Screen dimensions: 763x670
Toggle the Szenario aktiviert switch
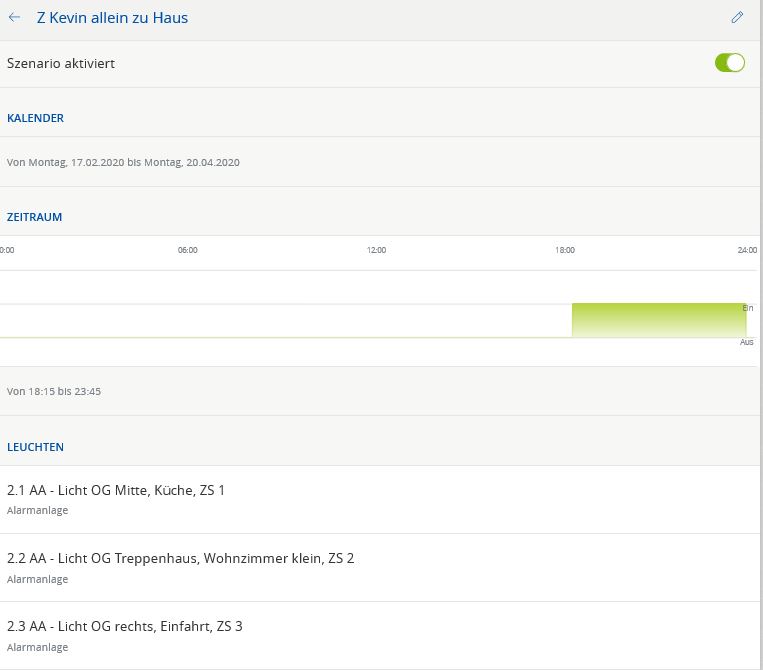[x=729, y=63]
